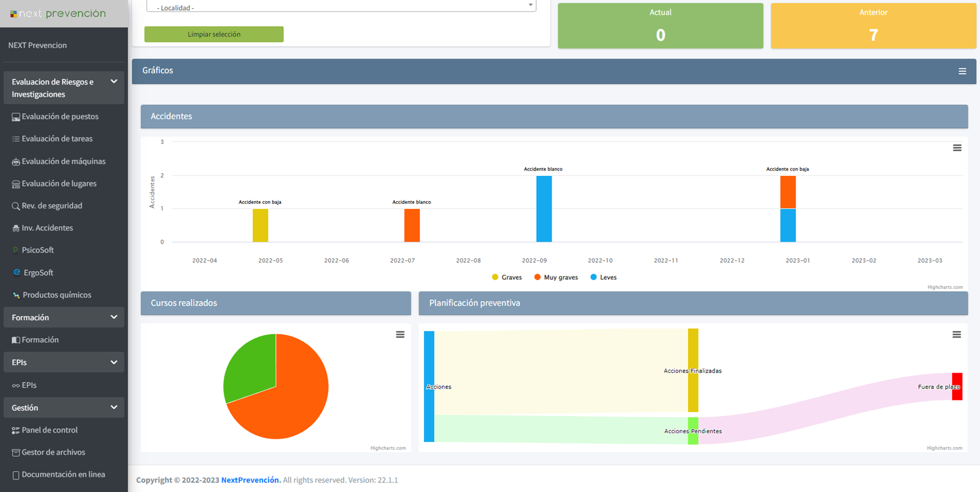
Task: Collapse Evaluacion de Riesgos e Investigaciones section
Action: [x=64, y=88]
